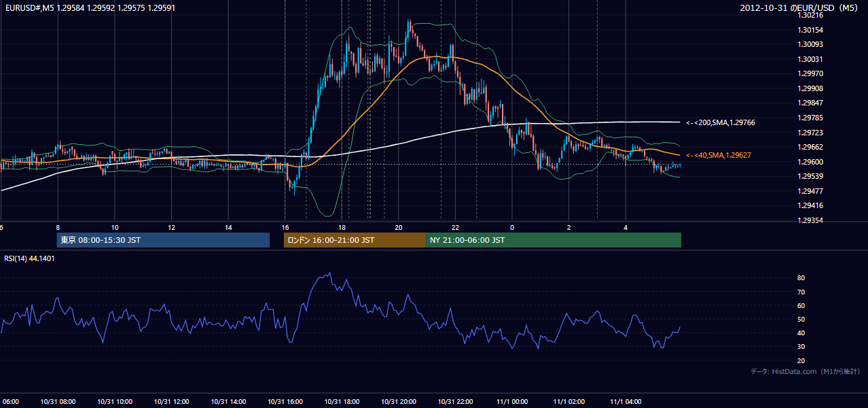Image resolution: width=868 pixels, height=408 pixels.
Task: Click the ロンドン 16:00-21:00 JST session bar
Action: (355, 240)
